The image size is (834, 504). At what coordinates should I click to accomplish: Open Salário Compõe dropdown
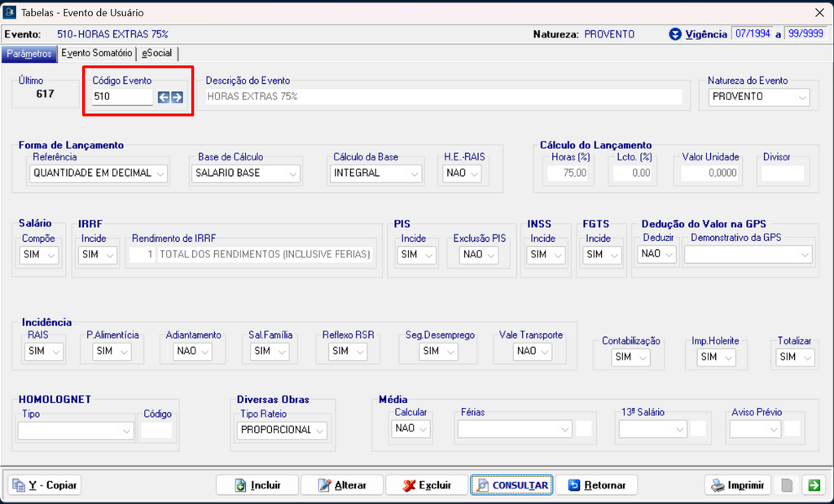pos(39,255)
